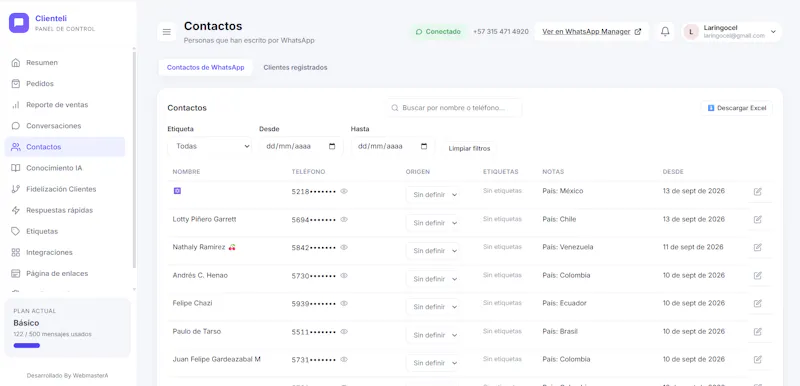Click the Conectado status badge

(438, 32)
